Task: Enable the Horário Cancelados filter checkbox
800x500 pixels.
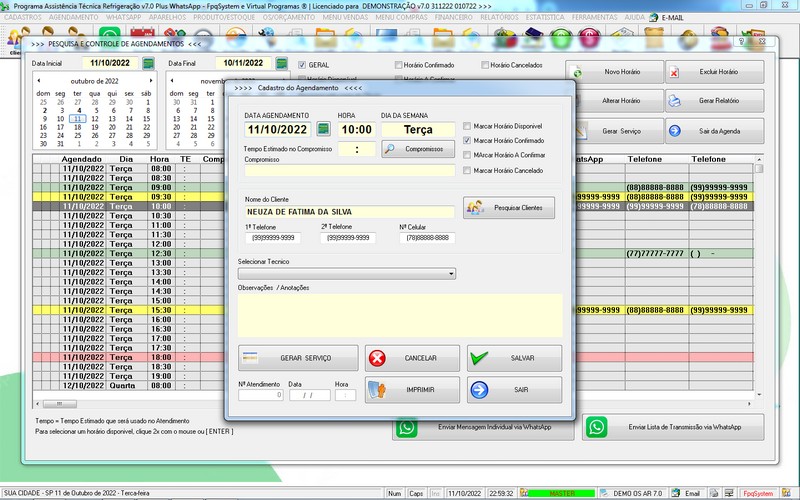Action: tap(485, 65)
